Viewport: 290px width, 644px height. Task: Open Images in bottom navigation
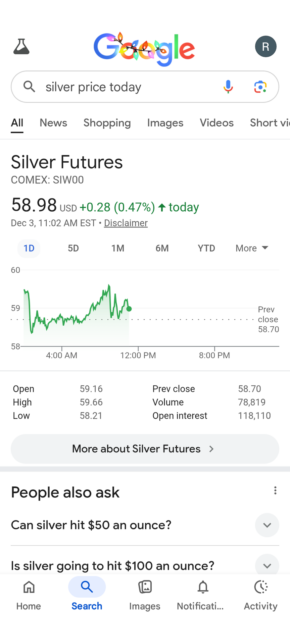(145, 594)
